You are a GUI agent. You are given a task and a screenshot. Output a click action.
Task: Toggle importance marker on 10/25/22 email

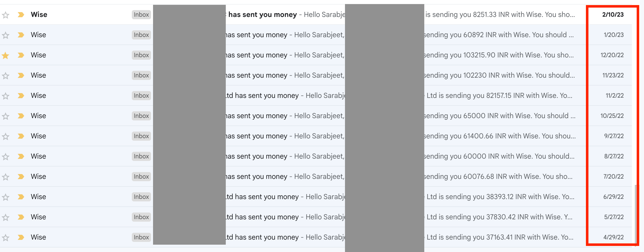pos(21,116)
